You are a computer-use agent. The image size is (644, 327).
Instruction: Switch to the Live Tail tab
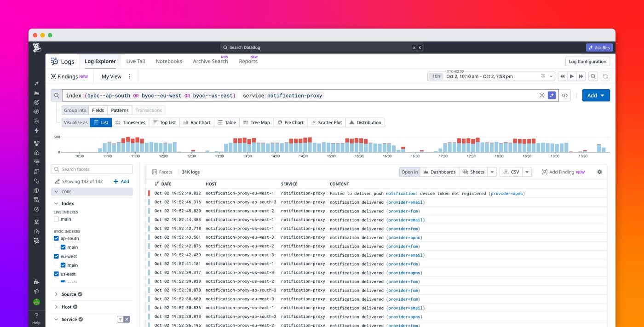135,61
